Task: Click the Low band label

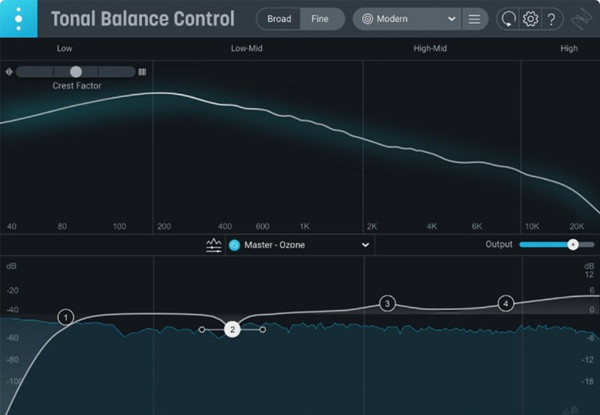Action: (64, 49)
